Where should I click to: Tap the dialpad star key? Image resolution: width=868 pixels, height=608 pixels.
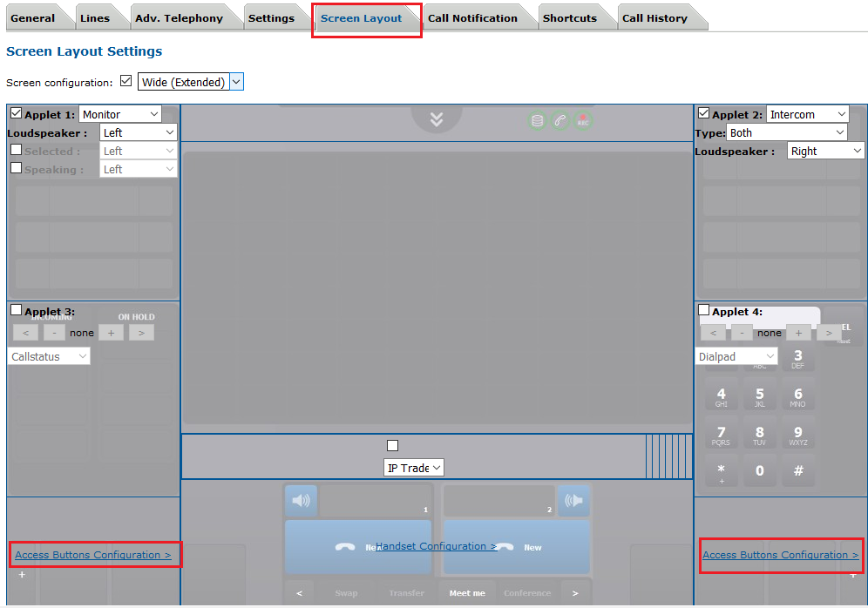tap(722, 470)
